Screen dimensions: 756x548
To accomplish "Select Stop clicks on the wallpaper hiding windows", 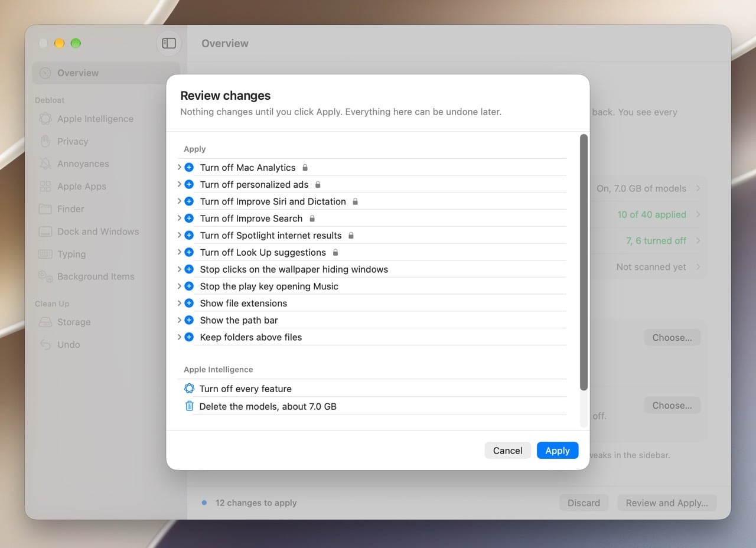I will [x=372, y=269].
